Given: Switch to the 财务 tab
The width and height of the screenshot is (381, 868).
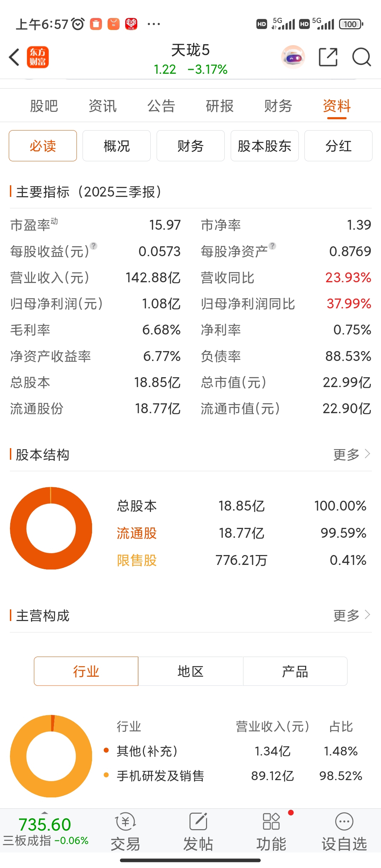Looking at the screenshot, I should pos(278,106).
